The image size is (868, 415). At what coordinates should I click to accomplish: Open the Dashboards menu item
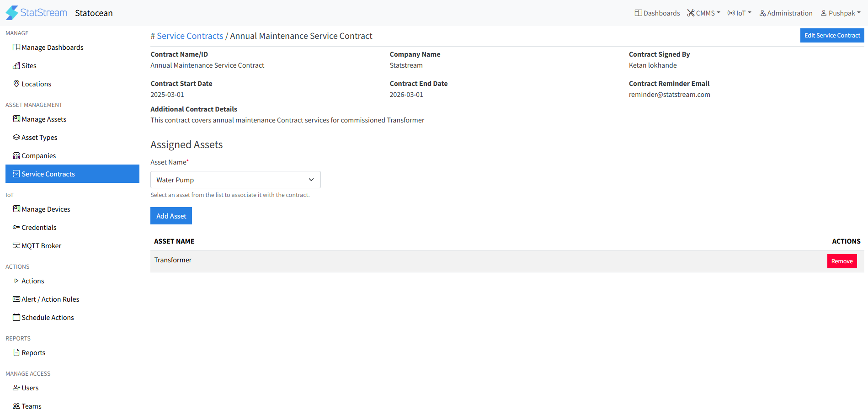point(657,13)
